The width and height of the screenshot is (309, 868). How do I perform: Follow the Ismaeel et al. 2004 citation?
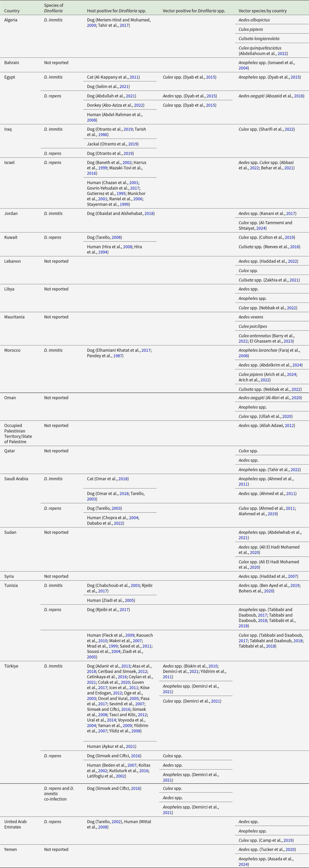pos(243,68)
